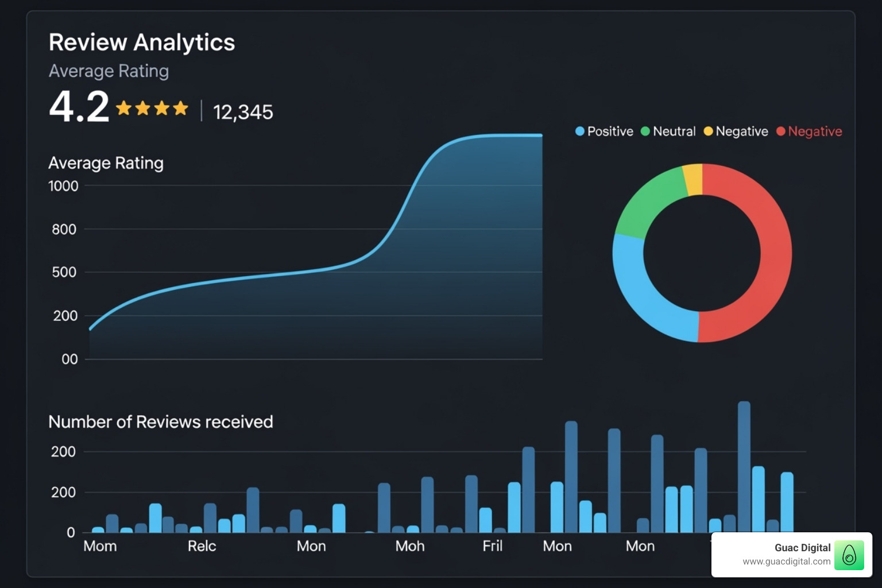Toggle the Positive legend label
Screen dimensions: 882x588
click(x=610, y=131)
